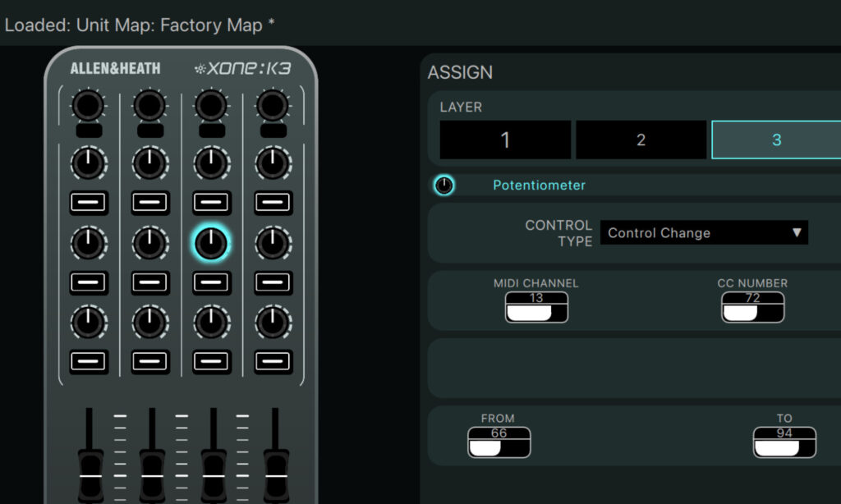Open the Control Type dropdown showing Control Change
Screen dimensions: 841x504
click(x=704, y=232)
